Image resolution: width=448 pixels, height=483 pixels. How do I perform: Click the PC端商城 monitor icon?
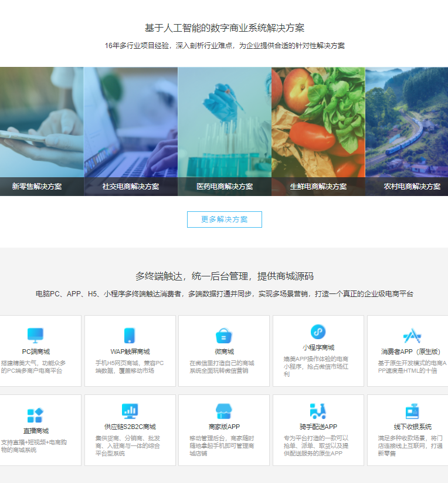(36, 335)
